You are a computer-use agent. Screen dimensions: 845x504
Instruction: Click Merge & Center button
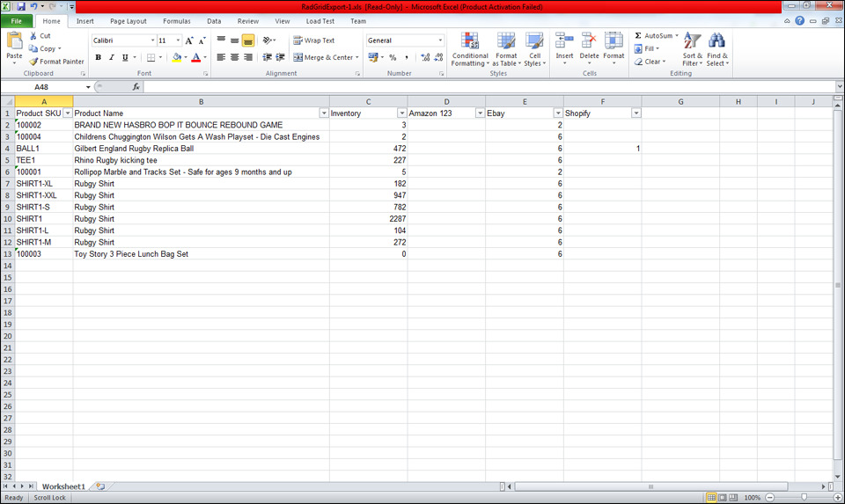point(323,57)
